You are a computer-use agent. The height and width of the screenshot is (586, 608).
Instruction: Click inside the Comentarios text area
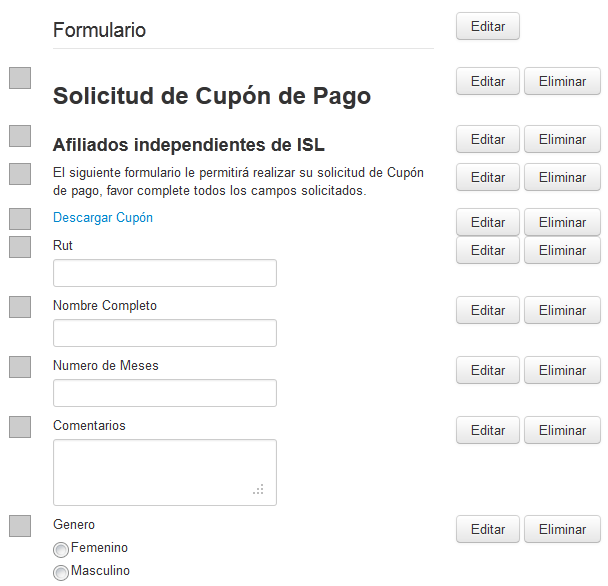(165, 472)
